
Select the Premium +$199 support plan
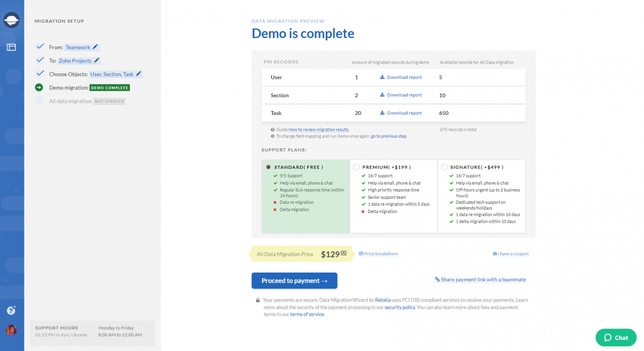click(356, 166)
